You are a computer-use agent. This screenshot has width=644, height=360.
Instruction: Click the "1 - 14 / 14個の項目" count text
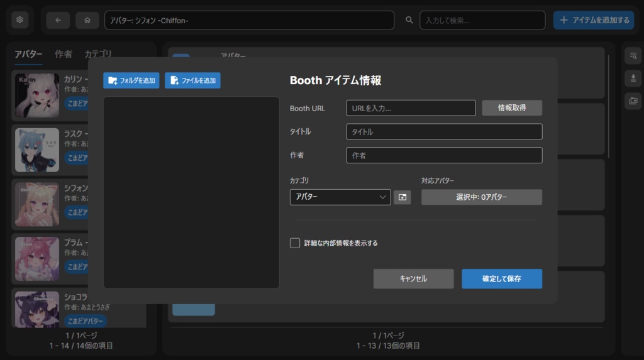click(81, 346)
